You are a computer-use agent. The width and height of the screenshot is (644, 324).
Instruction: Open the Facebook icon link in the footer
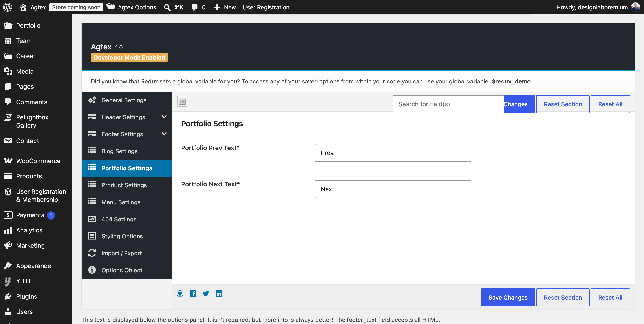tap(193, 294)
